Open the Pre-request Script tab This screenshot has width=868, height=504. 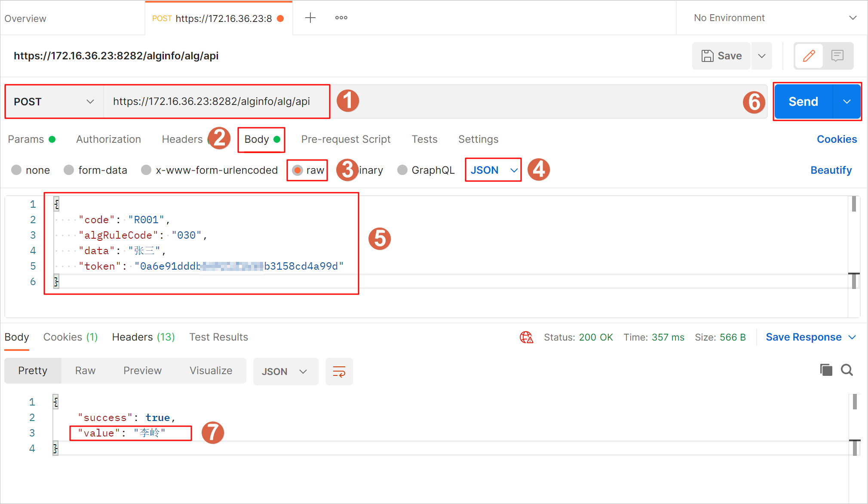pyautogui.click(x=346, y=139)
